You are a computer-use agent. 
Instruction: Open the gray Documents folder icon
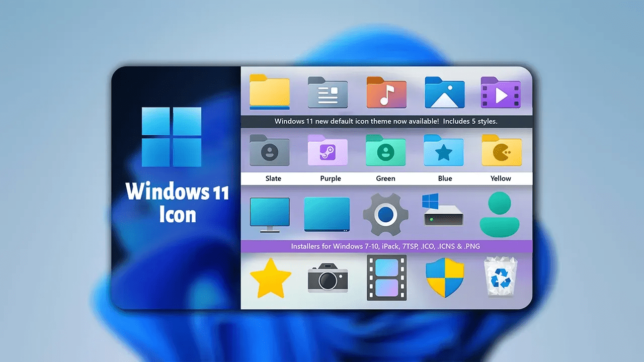pos(328,93)
